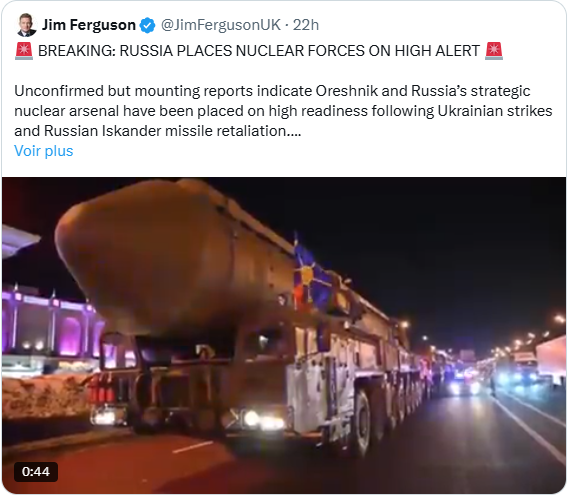Click the first red siren emoji
The width and height of the screenshot is (572, 498).
point(24,51)
